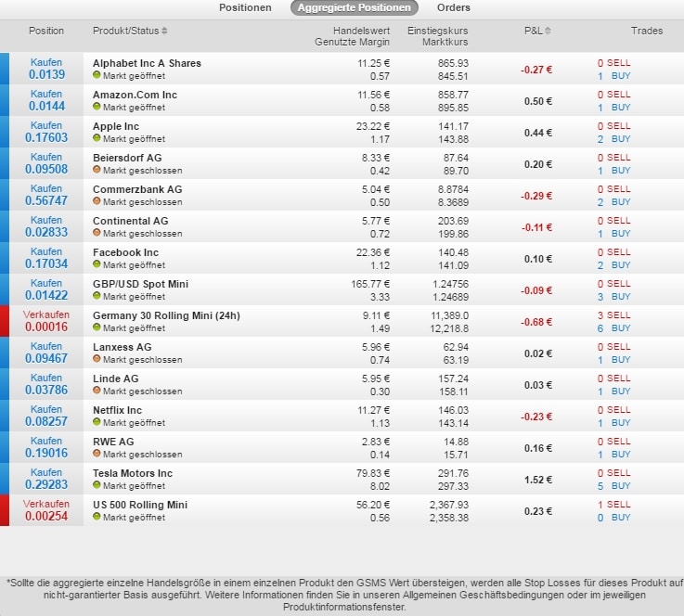Click the Kaufen 0.0144 position for Amazon

(46, 101)
